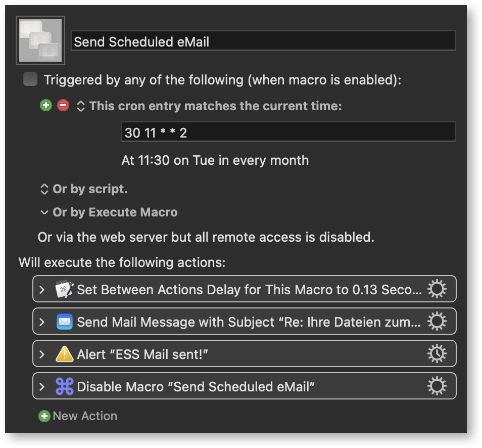Click the green add trigger plus icon

click(x=46, y=106)
